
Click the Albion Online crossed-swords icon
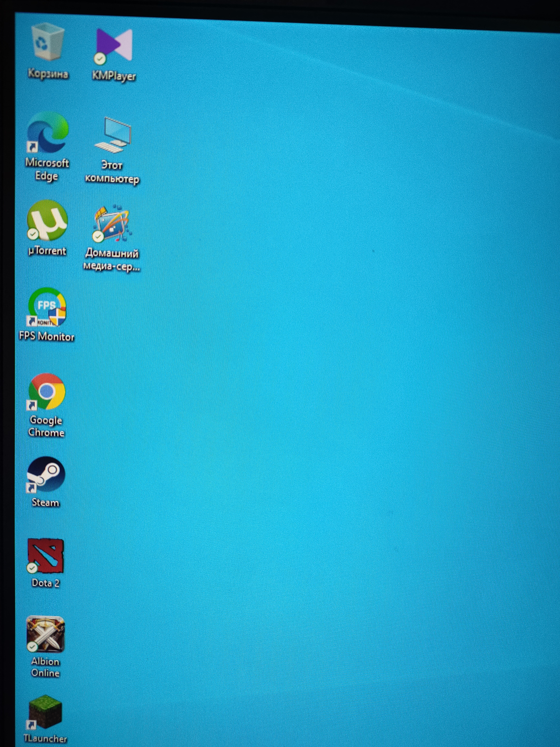[x=46, y=634]
